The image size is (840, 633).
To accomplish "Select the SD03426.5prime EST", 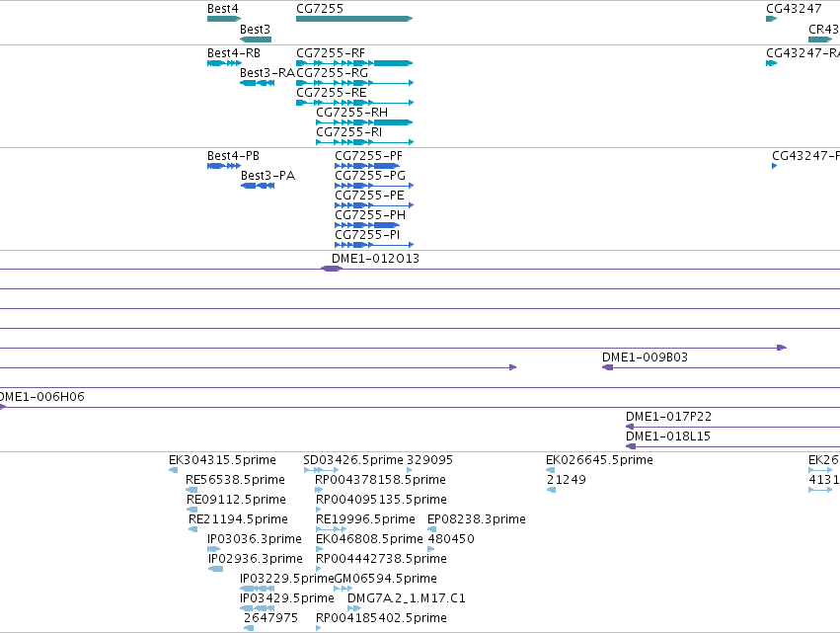I will (321, 470).
